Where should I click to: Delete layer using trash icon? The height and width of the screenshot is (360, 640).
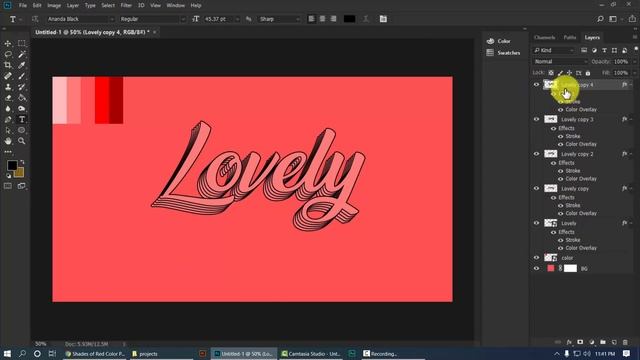625,342
